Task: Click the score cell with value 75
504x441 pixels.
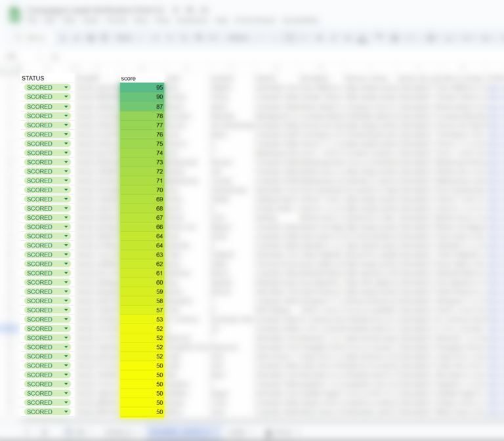Action: [142, 144]
